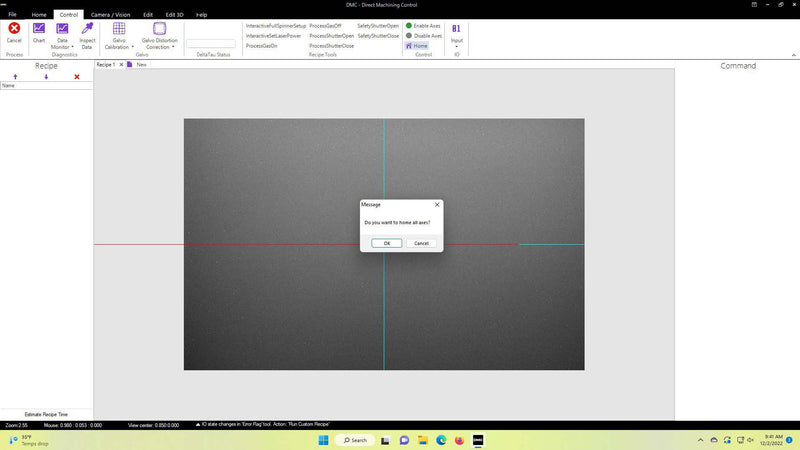
Task: Click the 'View center' status text
Action: click(153, 425)
